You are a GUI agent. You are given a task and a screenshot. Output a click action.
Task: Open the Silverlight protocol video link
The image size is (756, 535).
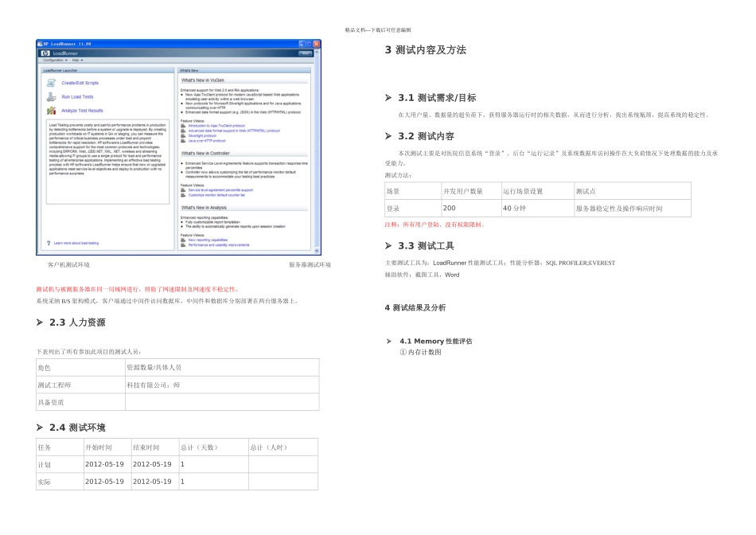coord(202,136)
